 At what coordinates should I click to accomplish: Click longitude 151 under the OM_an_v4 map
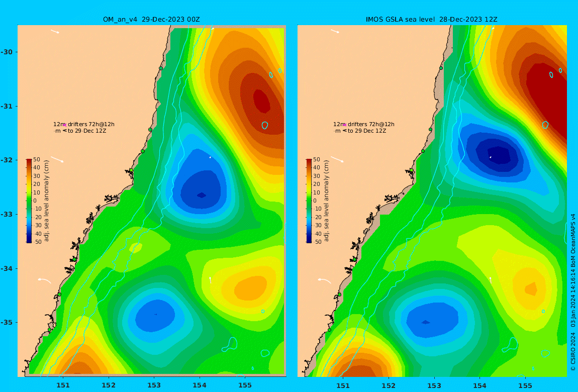(63, 385)
